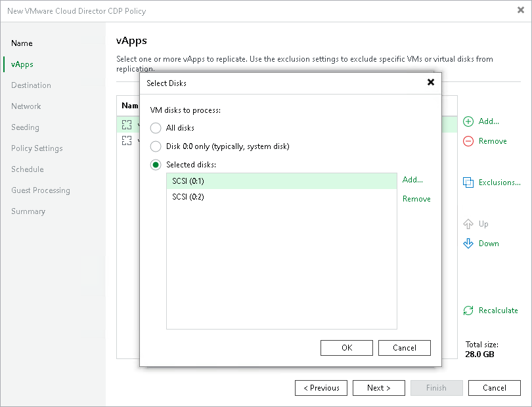532x407 pixels.
Task: Cancel the Select Disks dialog
Action: [405, 348]
